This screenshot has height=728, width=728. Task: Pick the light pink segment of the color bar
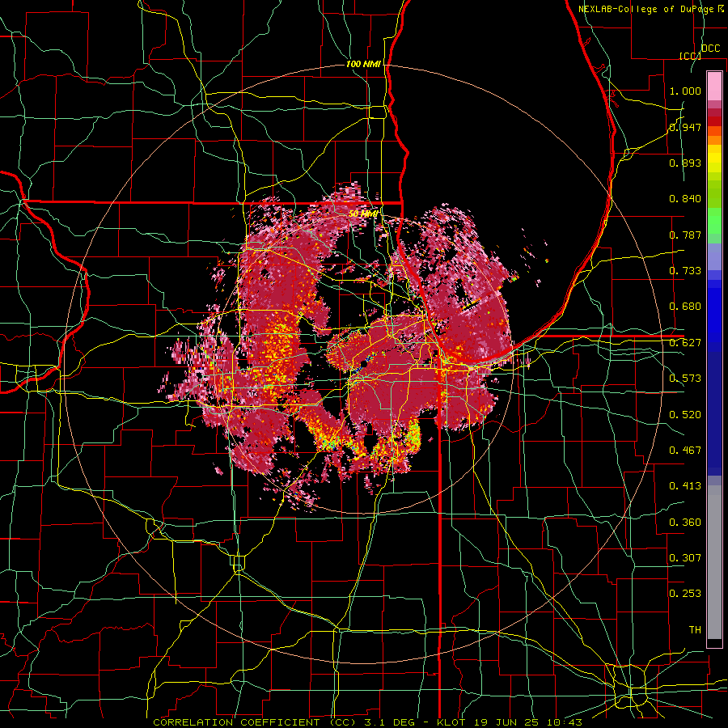point(714,87)
